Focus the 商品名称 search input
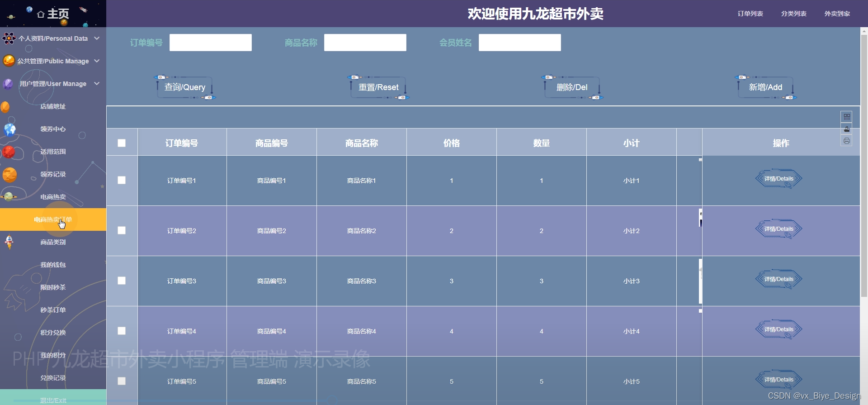Screen dimensions: 868x405 click(x=365, y=43)
